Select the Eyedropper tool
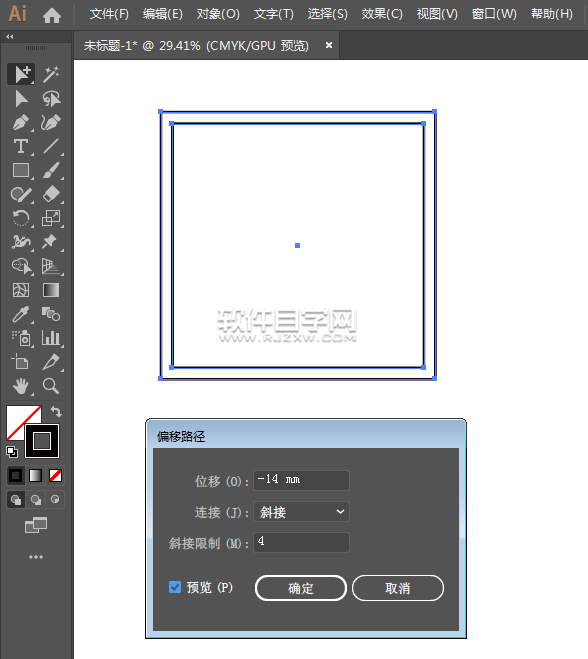Image resolution: width=588 pixels, height=659 pixels. (x=21, y=314)
